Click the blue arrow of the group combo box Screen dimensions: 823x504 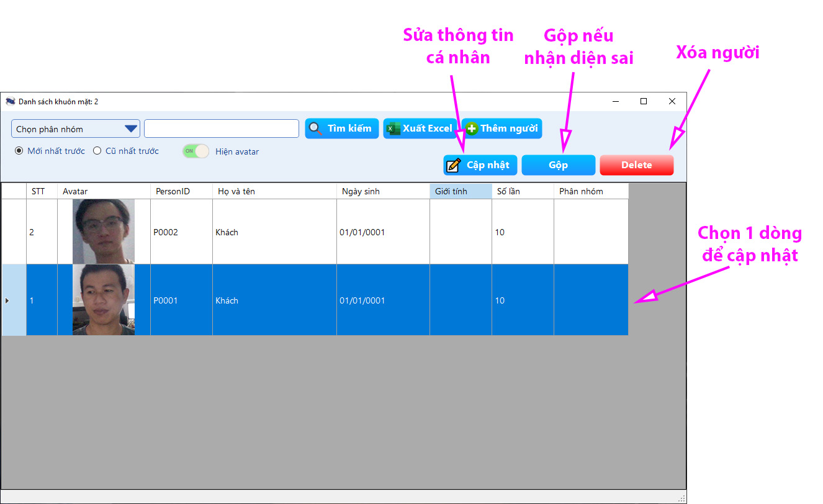(x=131, y=129)
